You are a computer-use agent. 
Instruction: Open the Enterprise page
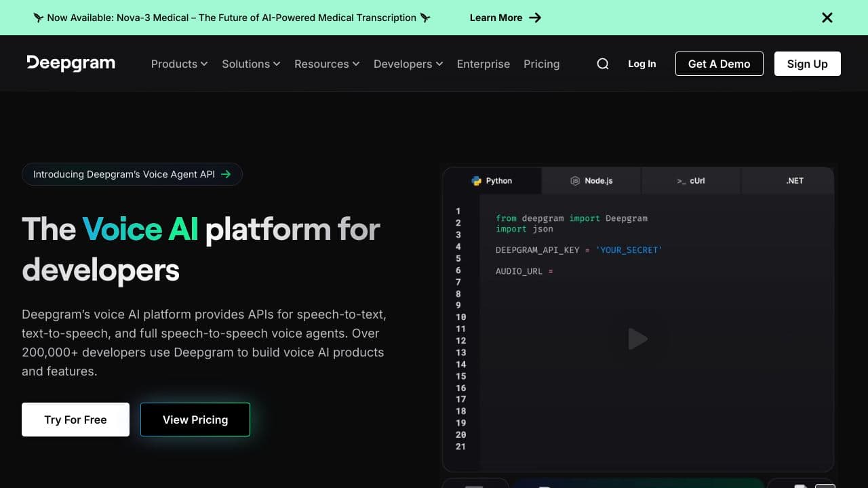(x=484, y=64)
